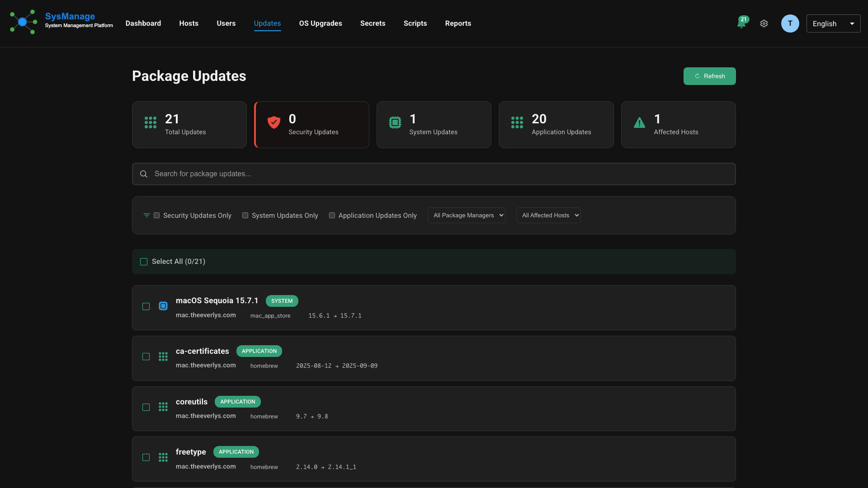Click the filter icon in the filters bar
The image size is (868, 488).
[x=145, y=215]
